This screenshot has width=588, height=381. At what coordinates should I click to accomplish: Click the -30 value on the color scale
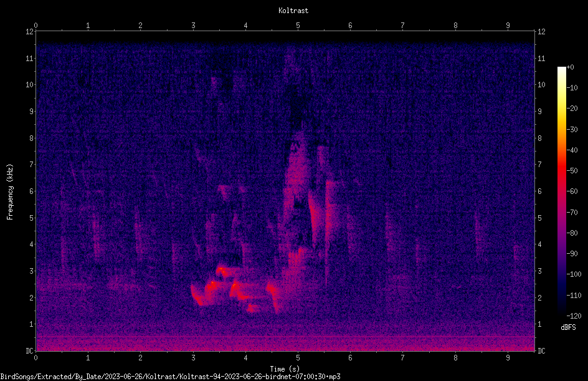572,130
